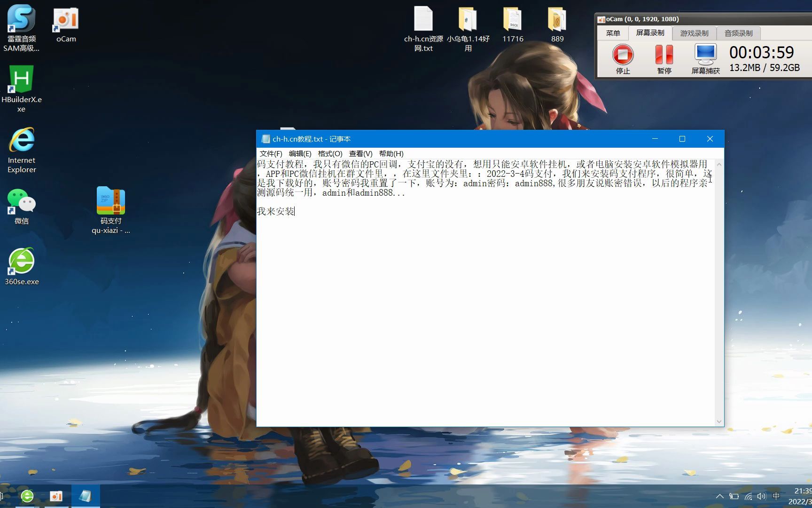Open the 微信 WeChat desktop icon
The height and width of the screenshot is (508, 812).
point(21,206)
